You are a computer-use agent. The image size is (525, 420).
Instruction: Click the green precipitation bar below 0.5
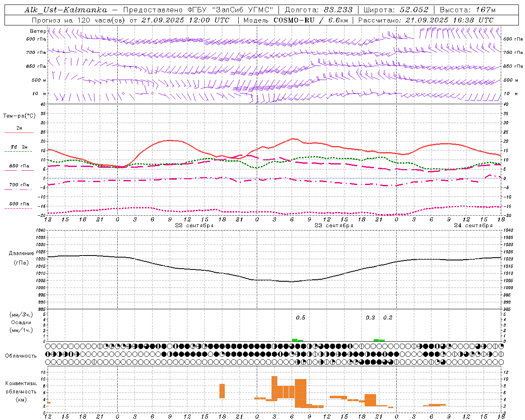294,340
